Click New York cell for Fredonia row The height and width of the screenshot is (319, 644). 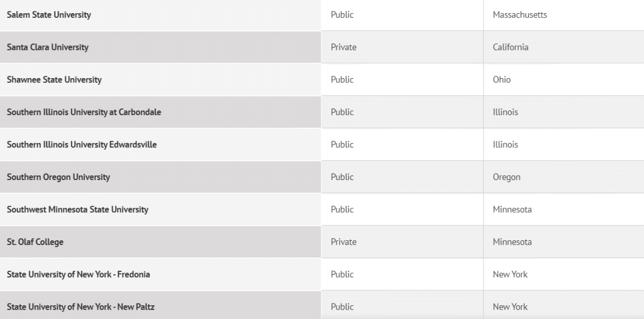point(510,274)
